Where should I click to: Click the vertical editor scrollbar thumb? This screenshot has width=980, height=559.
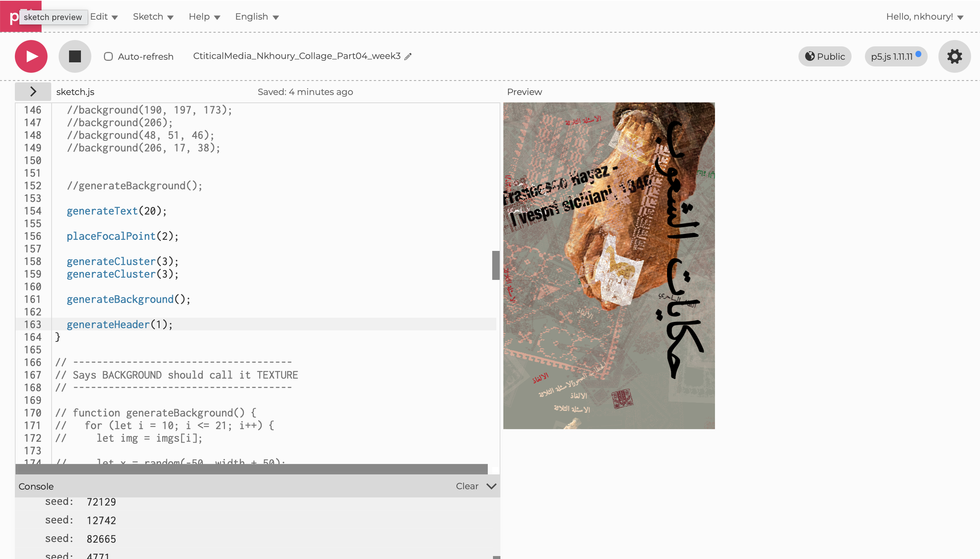(x=495, y=265)
